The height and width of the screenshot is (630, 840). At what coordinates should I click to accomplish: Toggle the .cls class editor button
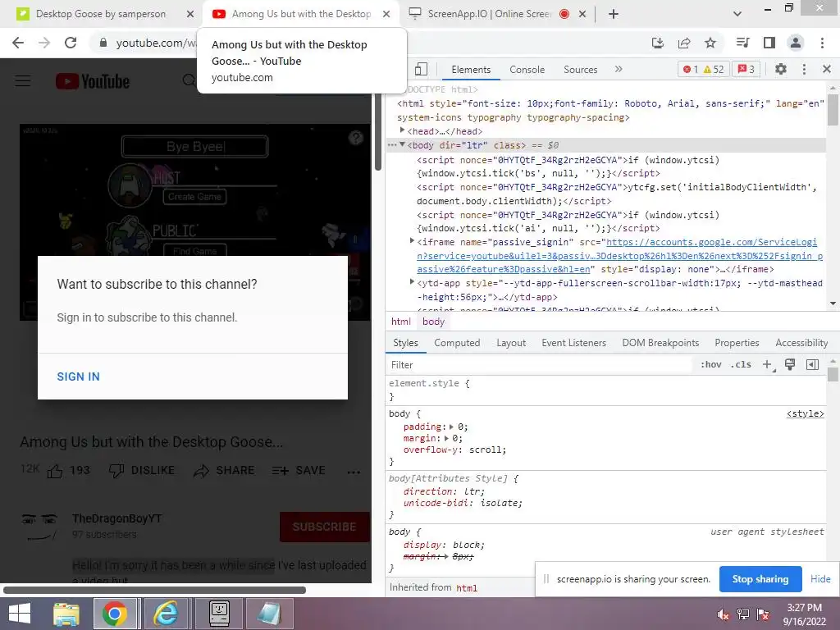(742, 365)
